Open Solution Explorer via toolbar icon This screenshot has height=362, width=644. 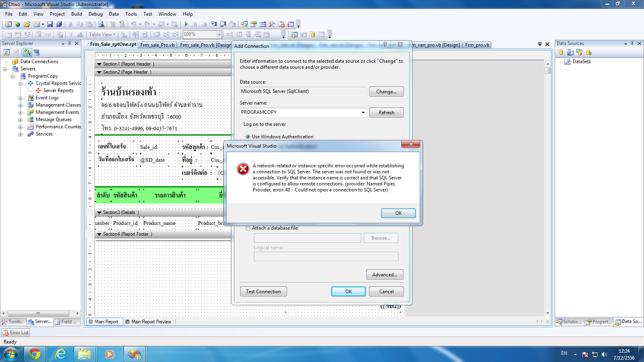(244, 24)
